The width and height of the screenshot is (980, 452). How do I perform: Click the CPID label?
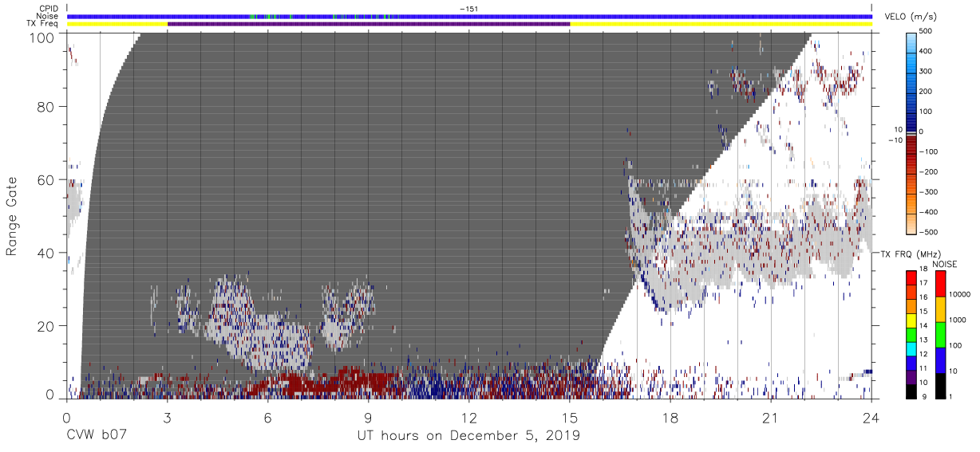[x=47, y=9]
